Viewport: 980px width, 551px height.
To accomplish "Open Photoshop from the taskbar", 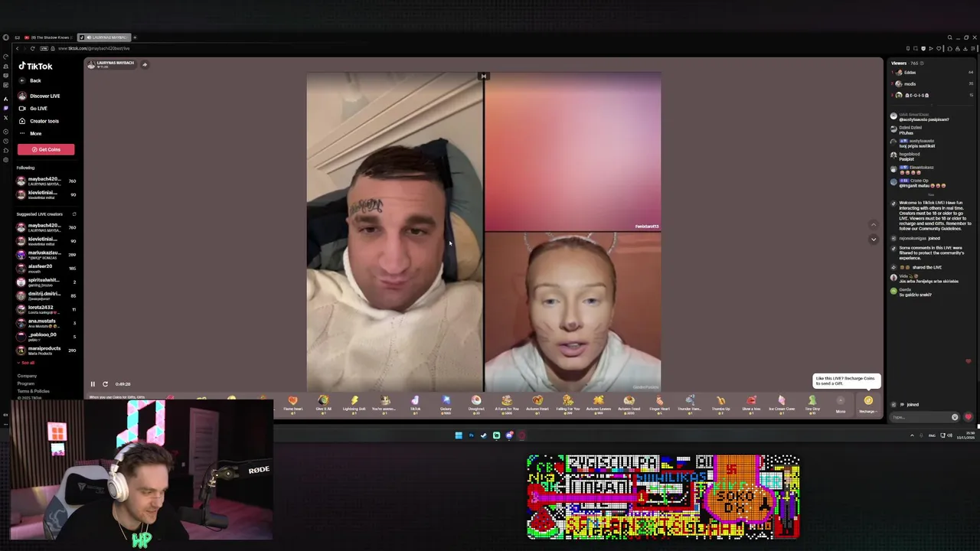I will click(471, 435).
